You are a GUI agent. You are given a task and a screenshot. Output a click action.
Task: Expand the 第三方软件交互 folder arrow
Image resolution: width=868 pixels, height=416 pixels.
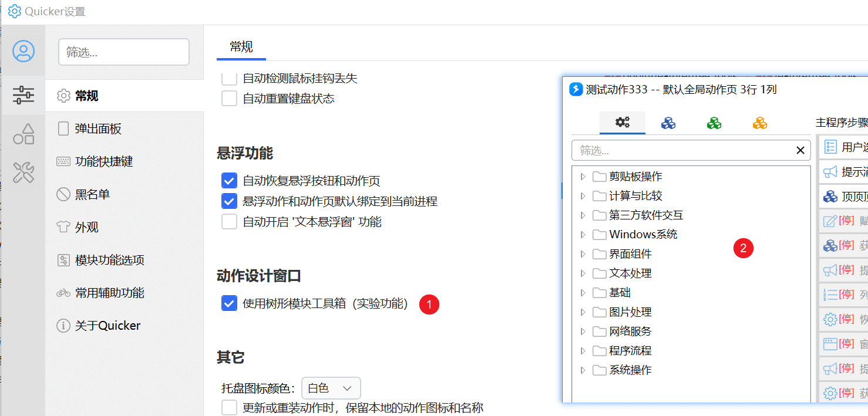point(583,215)
